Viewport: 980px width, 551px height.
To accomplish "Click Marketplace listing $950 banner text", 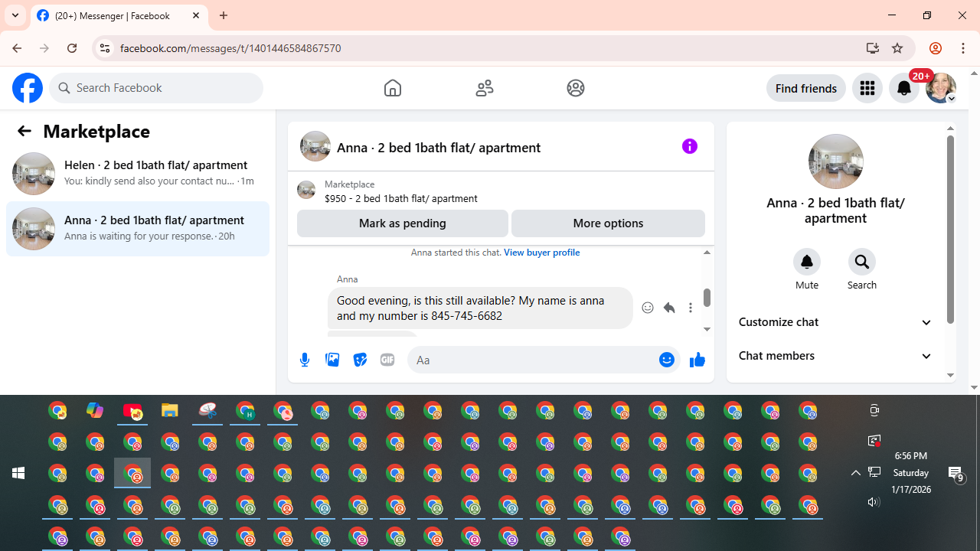I will tap(401, 198).
